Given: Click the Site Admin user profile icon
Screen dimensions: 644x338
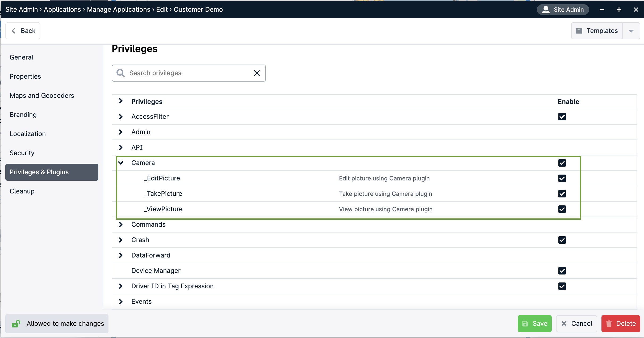Looking at the screenshot, I should (x=546, y=9).
